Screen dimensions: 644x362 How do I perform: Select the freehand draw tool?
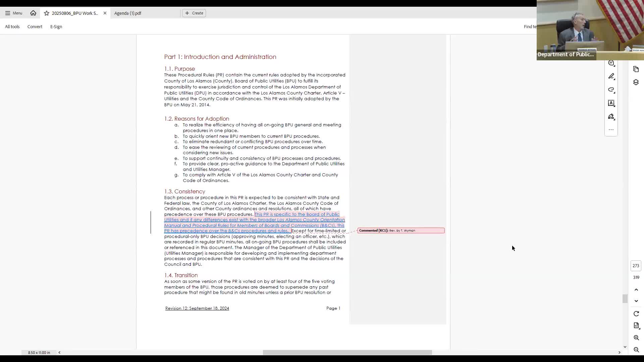(x=611, y=90)
